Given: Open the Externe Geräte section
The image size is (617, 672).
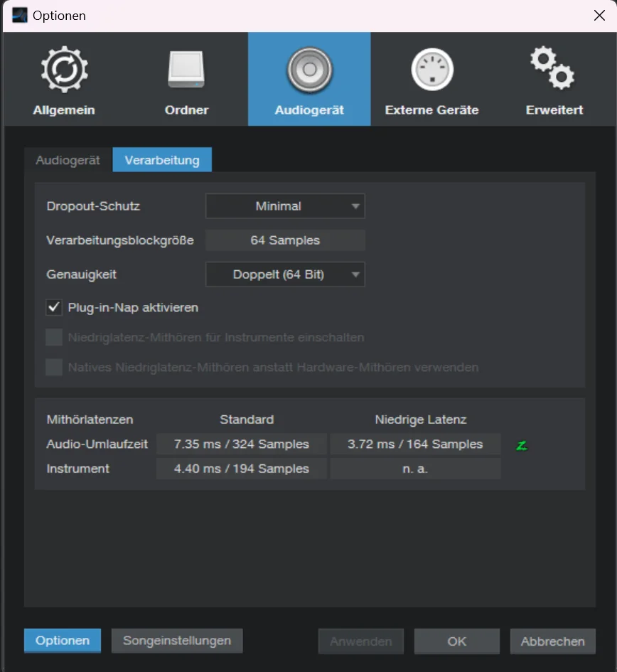Looking at the screenshot, I should [432, 79].
